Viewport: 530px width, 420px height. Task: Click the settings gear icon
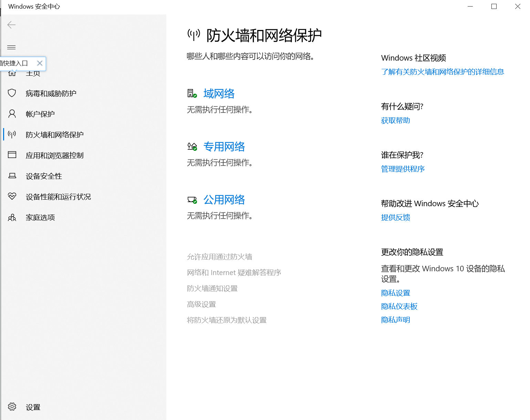point(12,407)
